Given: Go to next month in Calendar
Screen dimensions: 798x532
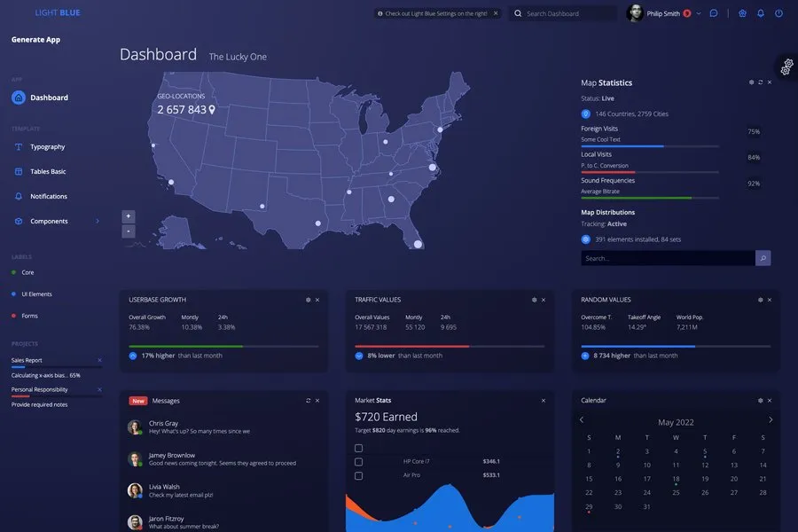Looking at the screenshot, I should [x=771, y=420].
